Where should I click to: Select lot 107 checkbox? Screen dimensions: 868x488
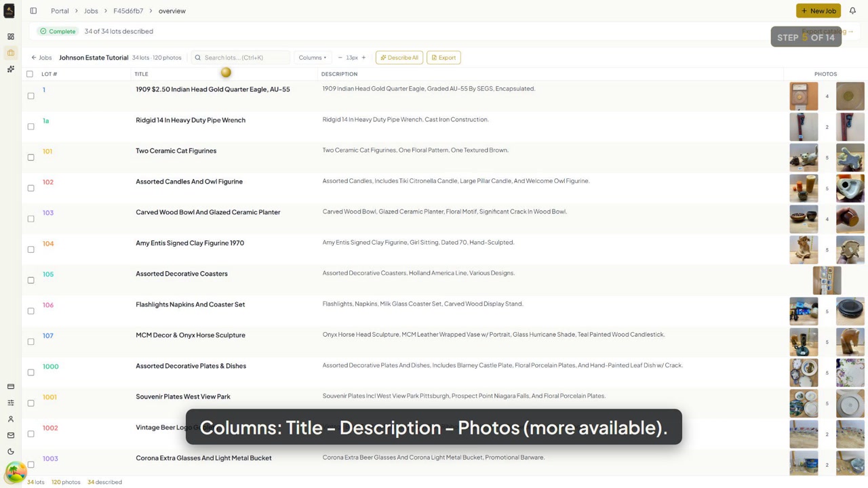(x=31, y=342)
